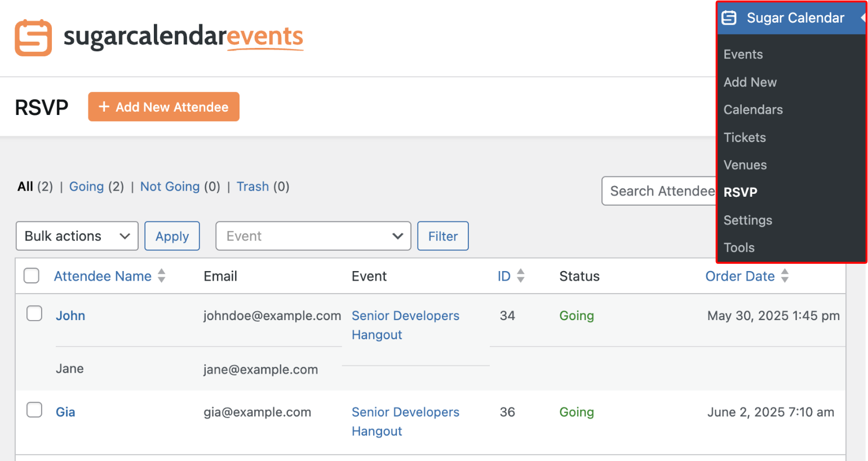Image resolution: width=868 pixels, height=461 pixels.
Task: Open the Settings menu item
Action: pos(748,220)
